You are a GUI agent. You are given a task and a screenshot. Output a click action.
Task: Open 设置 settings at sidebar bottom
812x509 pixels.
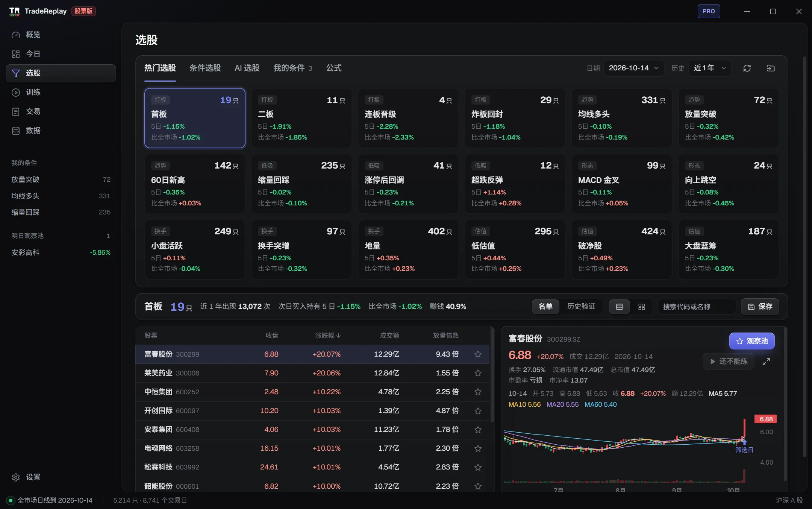point(61,477)
